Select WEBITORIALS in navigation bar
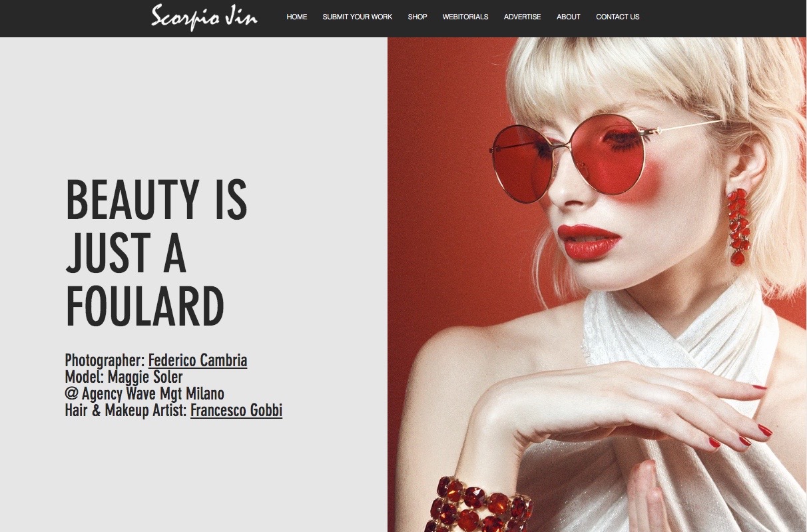 [x=465, y=17]
